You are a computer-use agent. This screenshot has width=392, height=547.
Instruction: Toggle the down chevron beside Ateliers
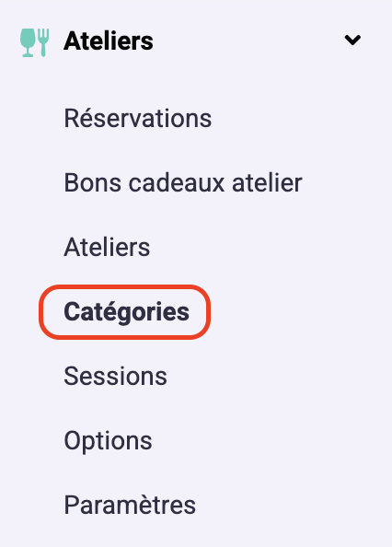[352, 40]
